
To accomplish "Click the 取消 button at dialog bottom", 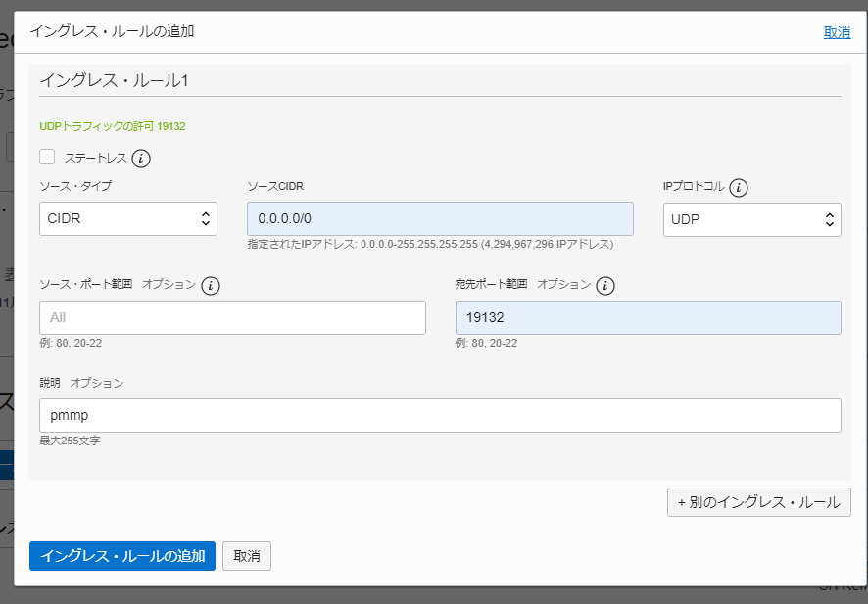I will [247, 556].
